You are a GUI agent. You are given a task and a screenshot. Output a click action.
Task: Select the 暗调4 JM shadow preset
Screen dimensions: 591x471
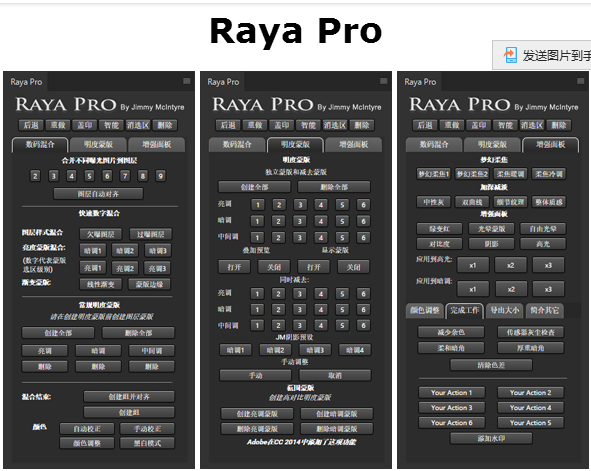tap(355, 350)
